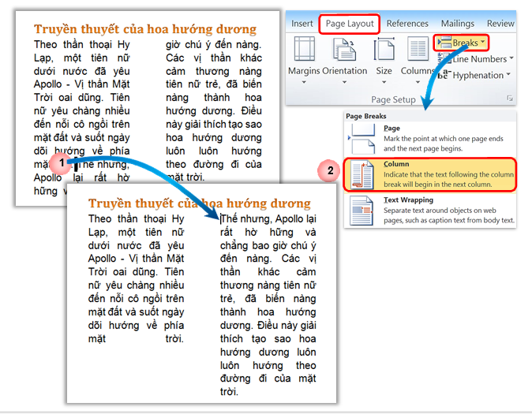Open the Page Setup dialog launcher
This screenshot has width=532, height=414.
(511, 99)
